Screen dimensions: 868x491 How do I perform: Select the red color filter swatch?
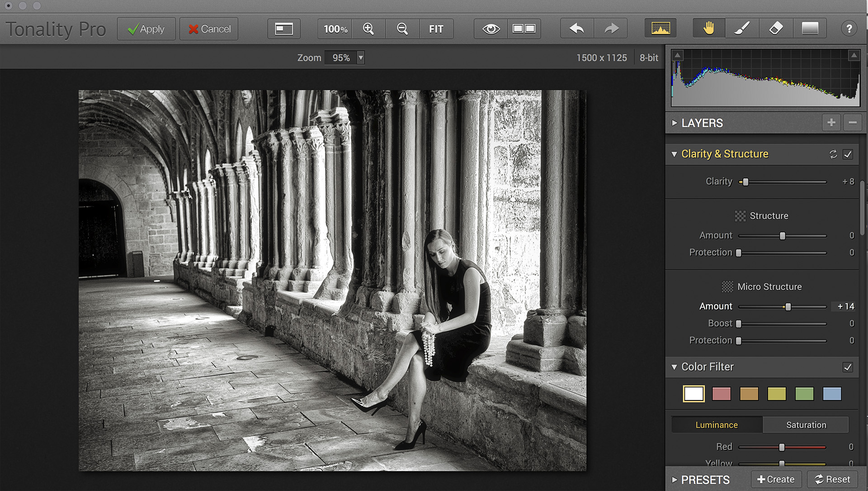722,394
